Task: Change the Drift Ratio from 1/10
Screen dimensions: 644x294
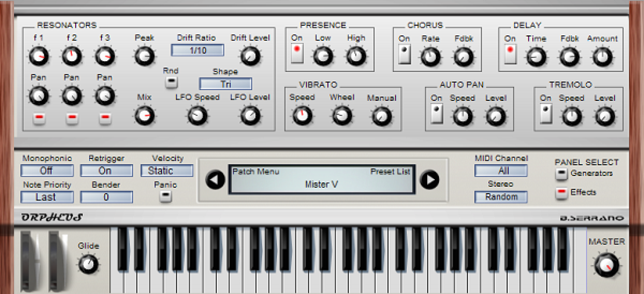Action: tap(197, 50)
